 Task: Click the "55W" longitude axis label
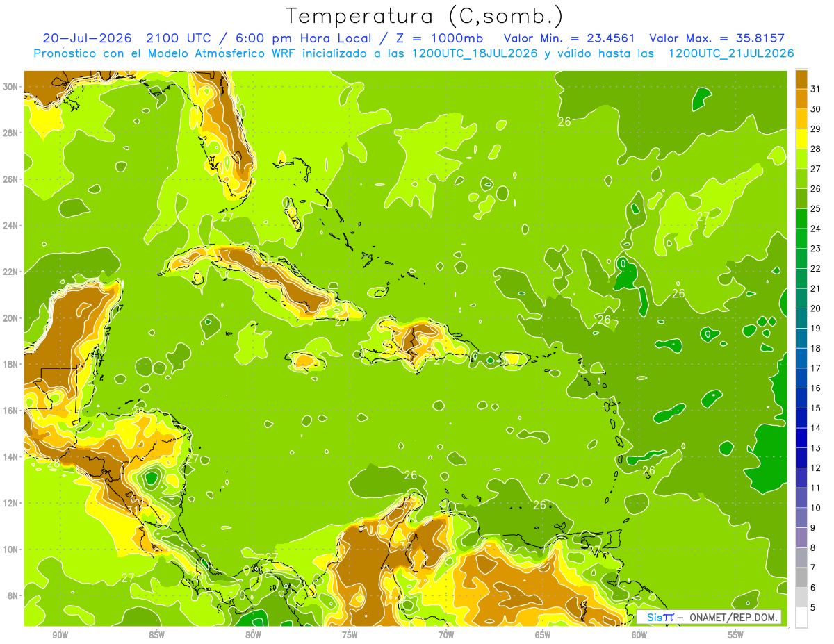pyautogui.click(x=736, y=635)
